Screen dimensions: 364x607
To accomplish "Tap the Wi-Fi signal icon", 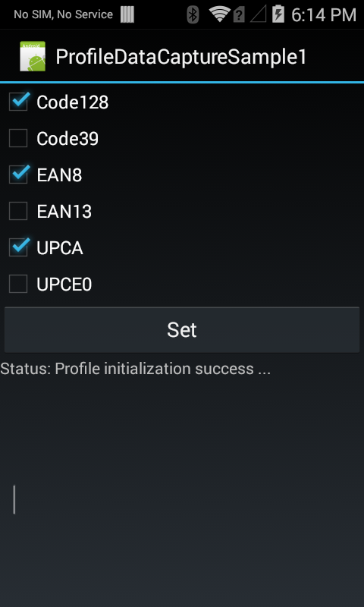I will tap(219, 14).
